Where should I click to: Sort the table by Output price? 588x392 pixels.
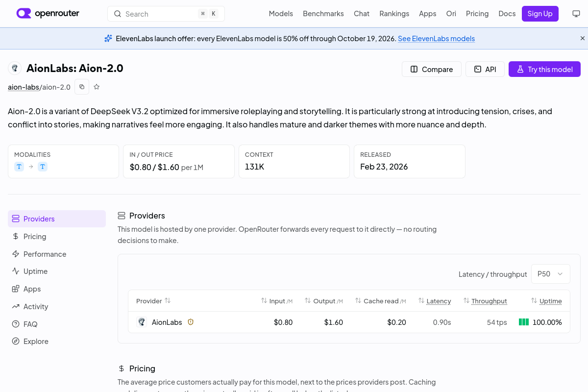324,301
